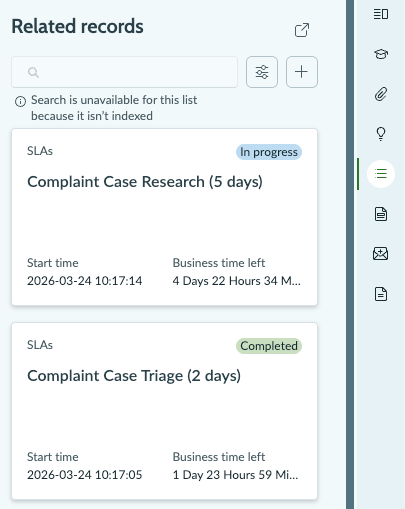Image resolution: width=405 pixels, height=509 pixels.
Task: Open Related records in new window
Action: click(x=302, y=30)
